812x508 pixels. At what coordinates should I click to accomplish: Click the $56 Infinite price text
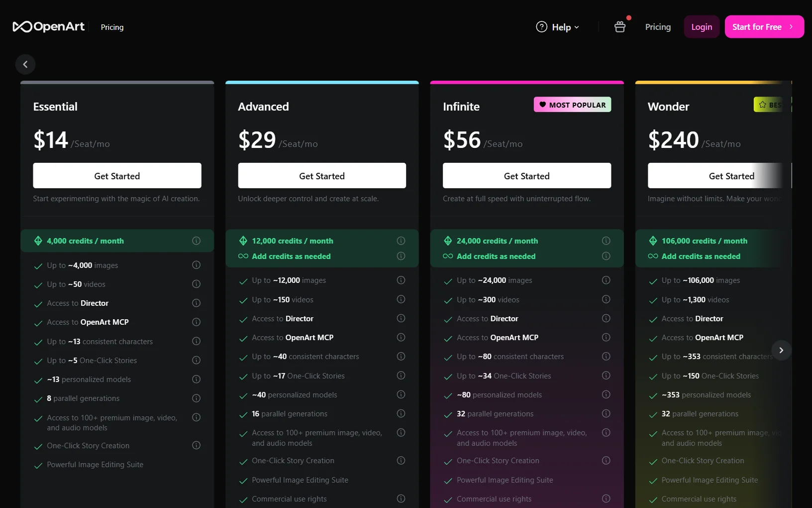(462, 140)
